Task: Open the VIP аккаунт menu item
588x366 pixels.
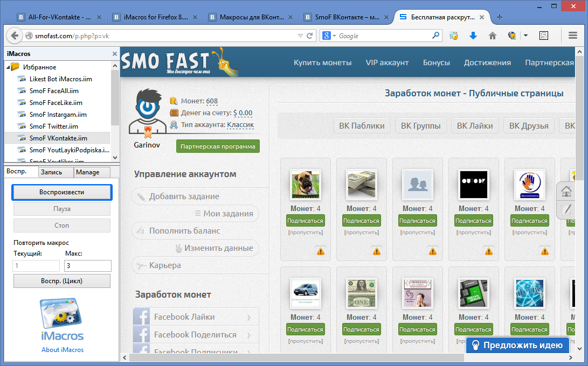Action: 387,62
